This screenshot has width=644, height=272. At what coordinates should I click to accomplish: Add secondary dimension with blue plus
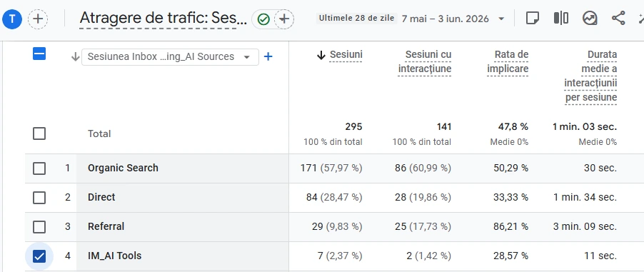[268, 56]
